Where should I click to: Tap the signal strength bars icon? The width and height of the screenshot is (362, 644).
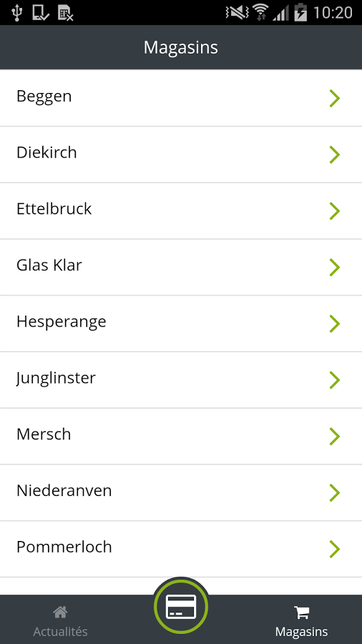[x=280, y=14]
